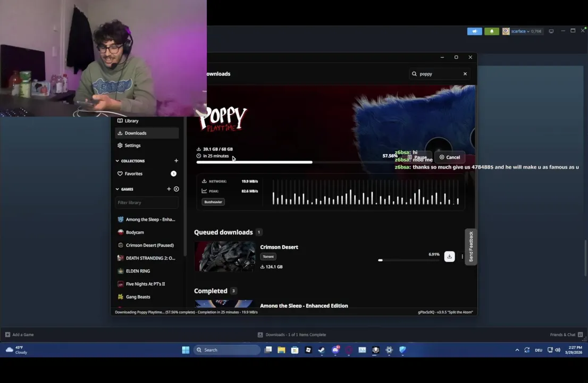Collapse the COLLECTIONS section chevron
Image resolution: width=588 pixels, height=383 pixels.
117,161
